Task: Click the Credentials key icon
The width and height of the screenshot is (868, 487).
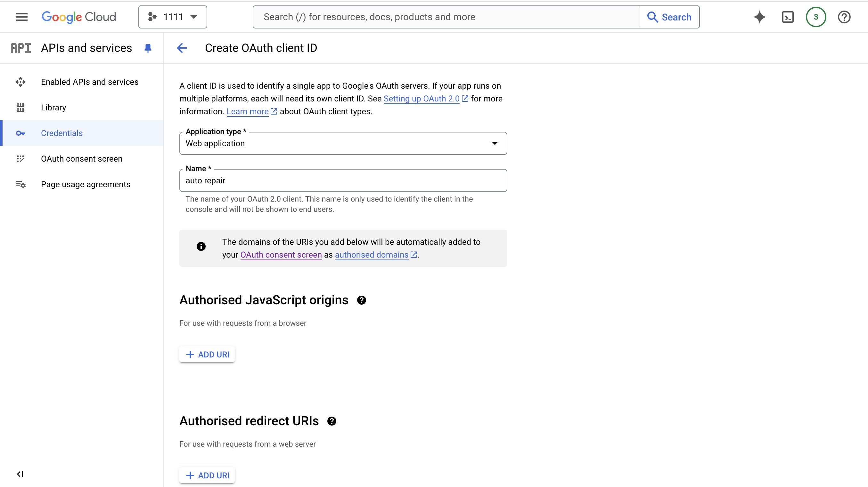Action: pos(20,133)
